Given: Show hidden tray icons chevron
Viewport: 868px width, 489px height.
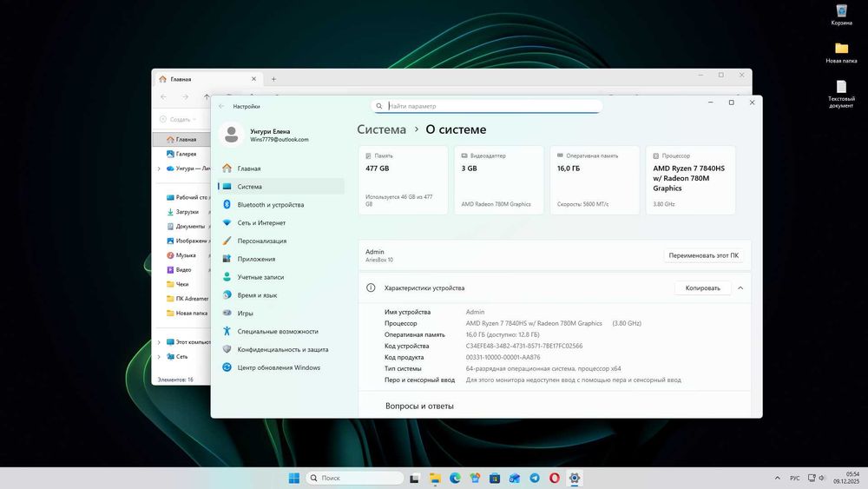Looking at the screenshot, I should point(777,478).
